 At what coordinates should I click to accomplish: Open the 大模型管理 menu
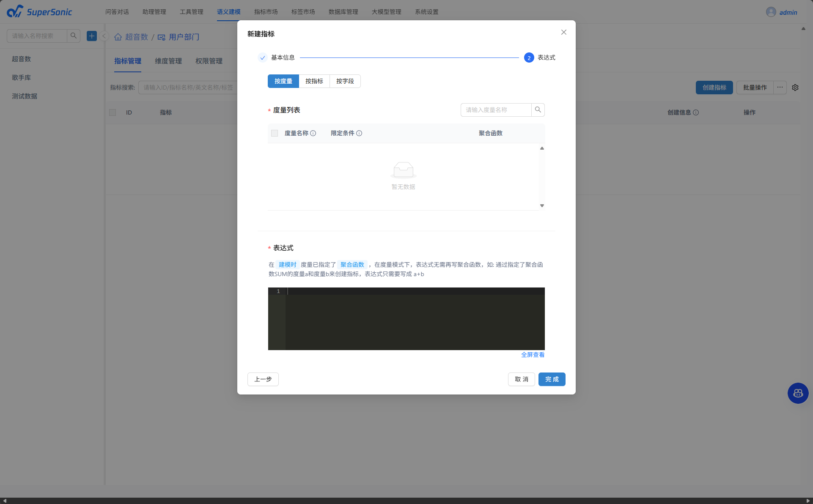click(x=387, y=12)
